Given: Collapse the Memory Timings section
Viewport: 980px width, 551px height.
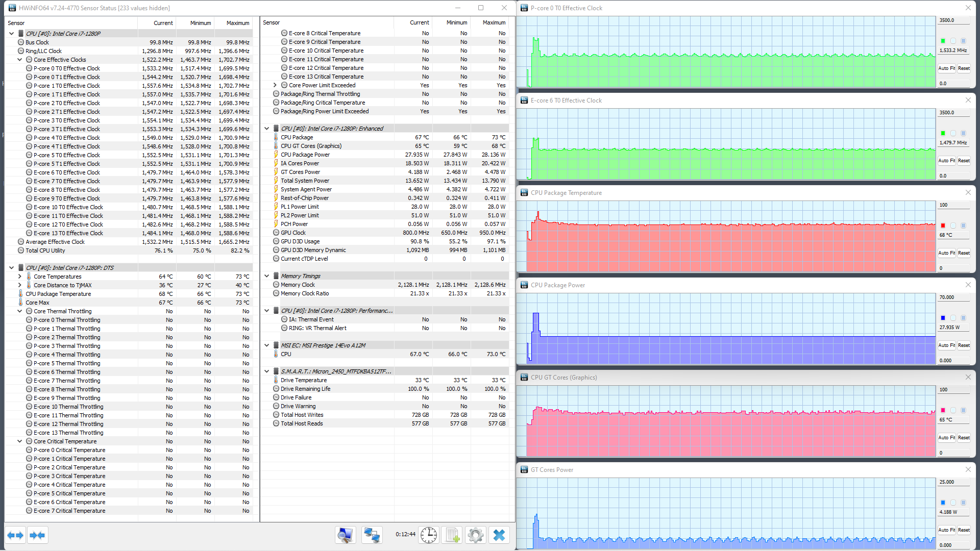Looking at the screenshot, I should [x=267, y=276].
